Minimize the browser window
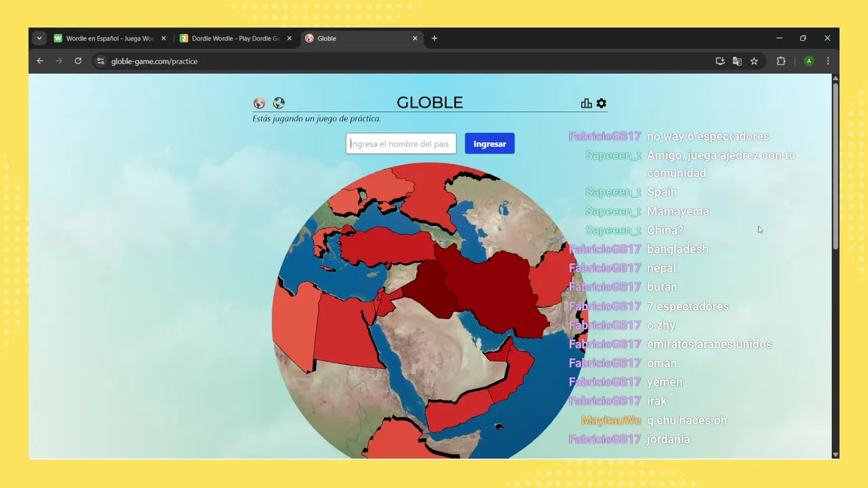868x488 pixels. pyautogui.click(x=779, y=39)
